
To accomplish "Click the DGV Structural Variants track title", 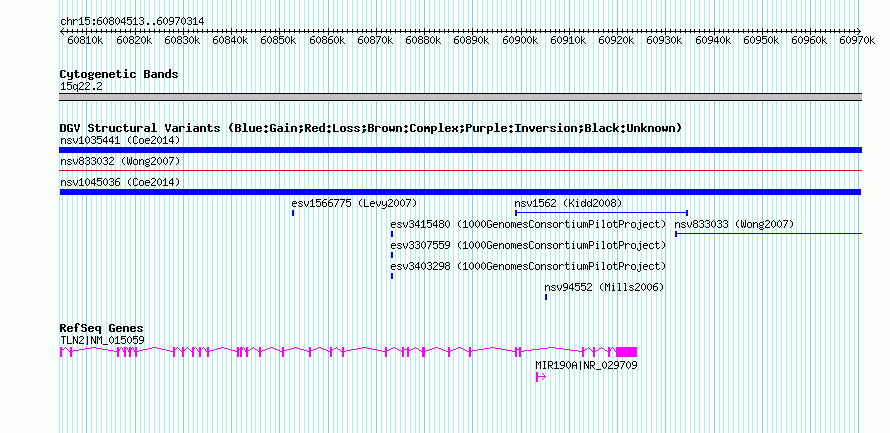I will coord(371,128).
